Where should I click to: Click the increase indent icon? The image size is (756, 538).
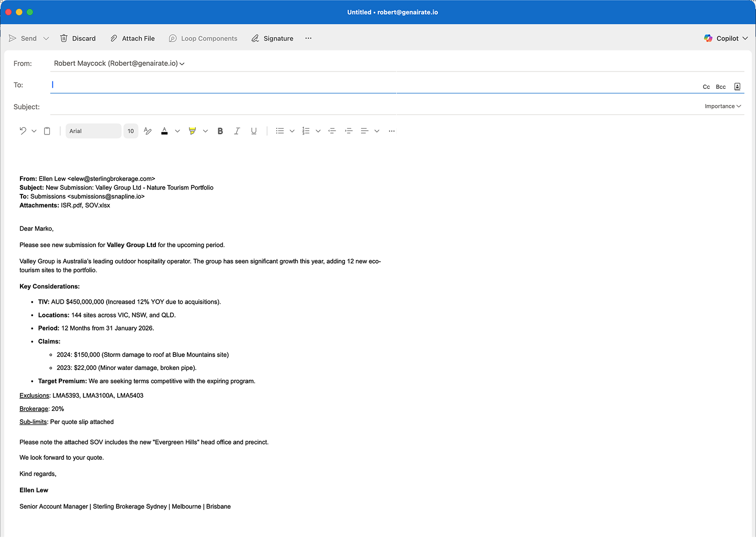(349, 131)
